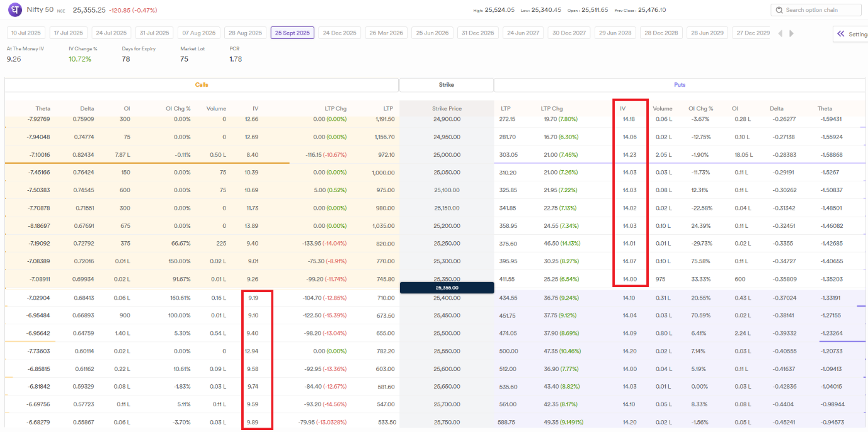The height and width of the screenshot is (432, 868).
Task: Click strike price 25,750.00
Action: tap(447, 423)
